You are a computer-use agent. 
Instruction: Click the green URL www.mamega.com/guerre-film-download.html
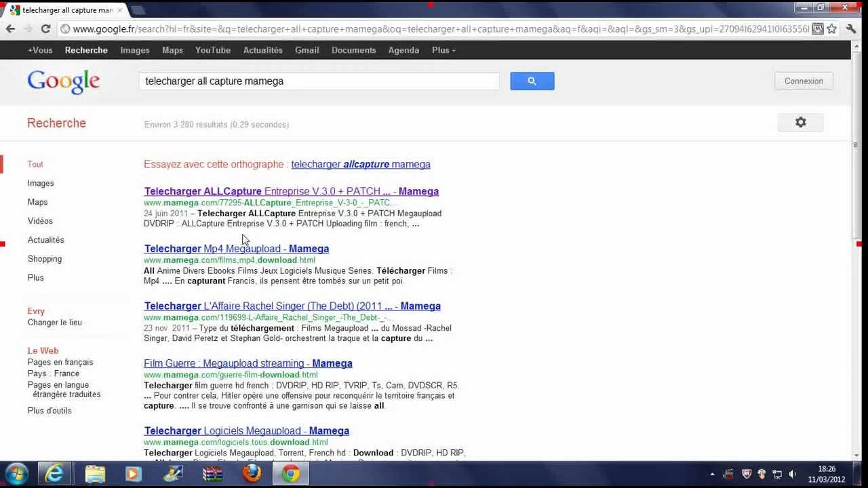click(x=231, y=375)
